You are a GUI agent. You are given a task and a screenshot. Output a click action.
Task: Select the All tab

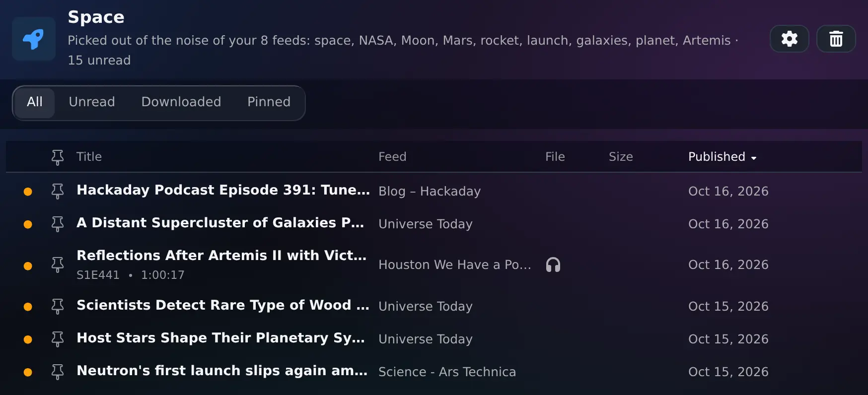pos(34,103)
